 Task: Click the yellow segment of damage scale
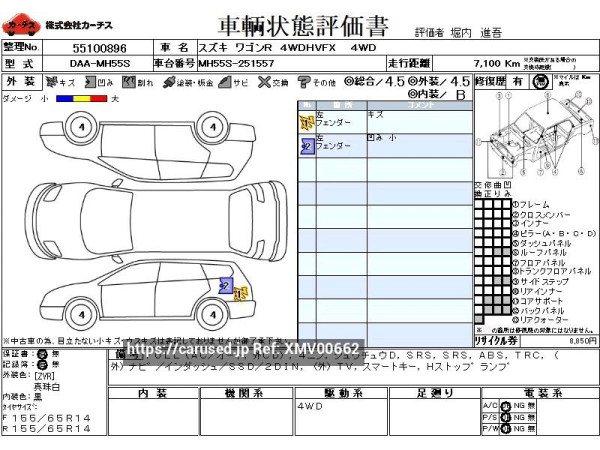82,99
